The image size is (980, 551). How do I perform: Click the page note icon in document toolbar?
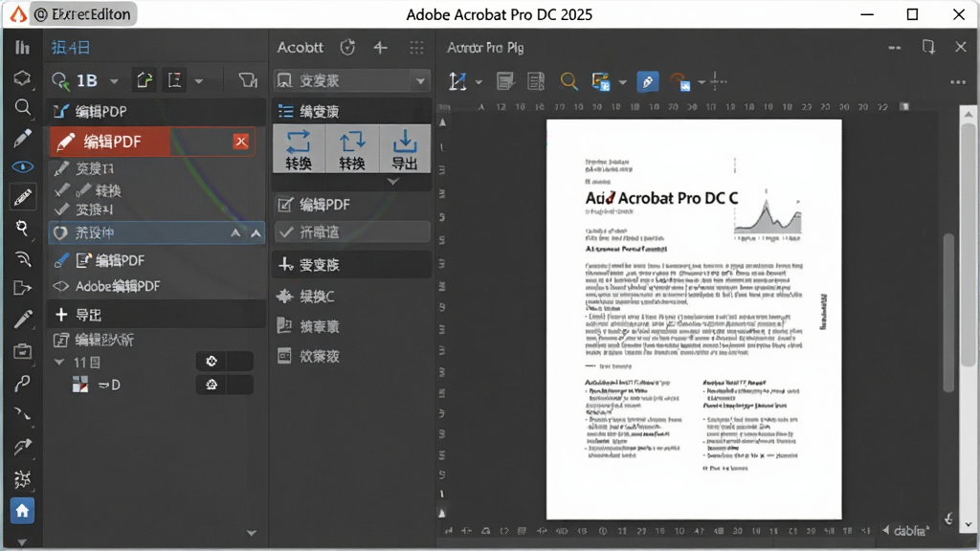coord(505,81)
